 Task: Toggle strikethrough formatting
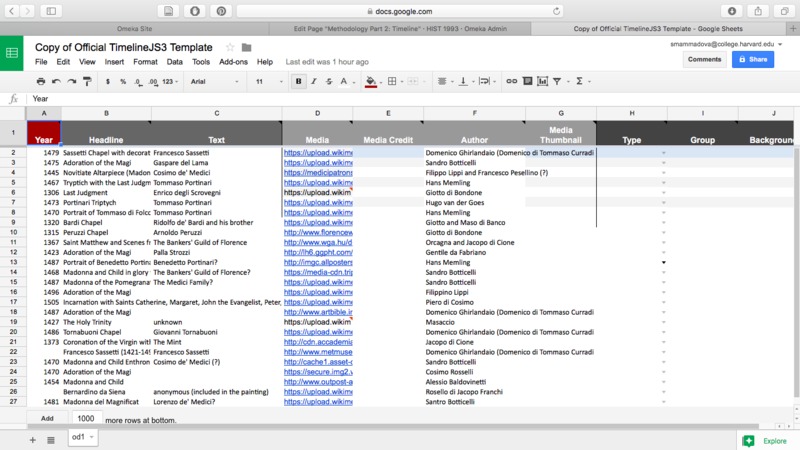(x=329, y=81)
